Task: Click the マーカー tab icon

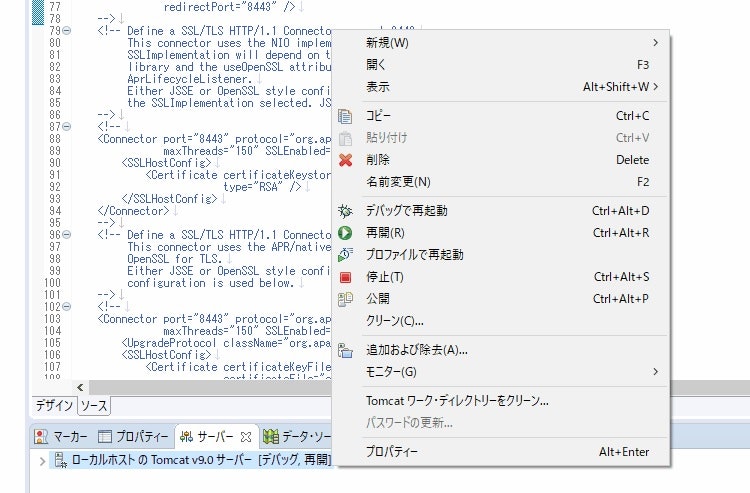Action: point(41,436)
